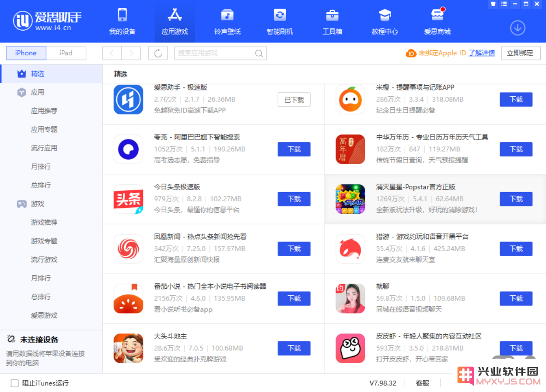Open the 皮皮虾 app title
This screenshot has height=392, width=546.
(429, 336)
